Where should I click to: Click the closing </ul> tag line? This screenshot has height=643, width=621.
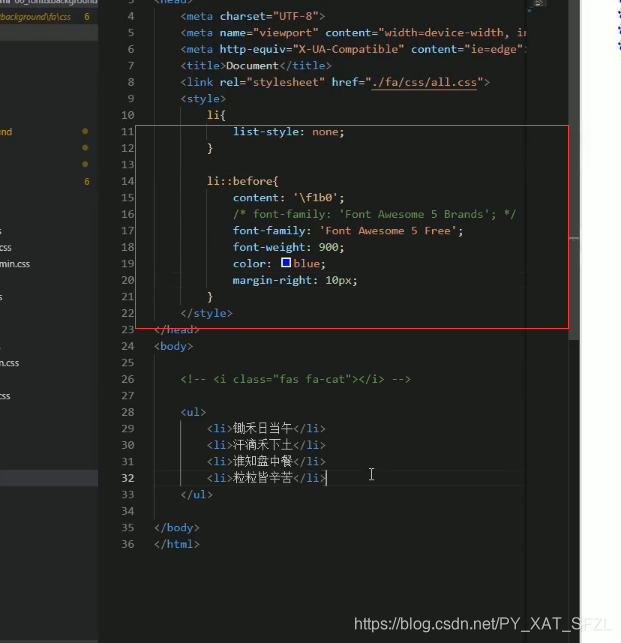(x=196, y=495)
